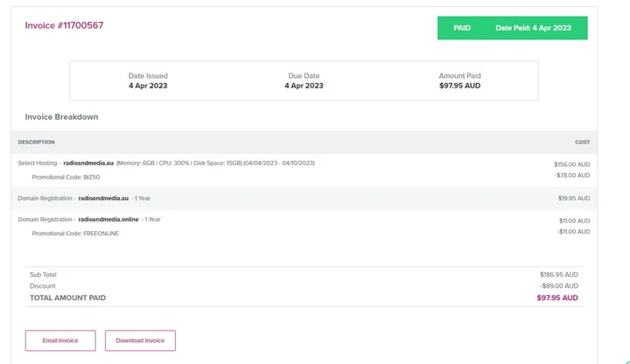
Task: Click the Invoice Breakdown heading
Action: coord(61,116)
